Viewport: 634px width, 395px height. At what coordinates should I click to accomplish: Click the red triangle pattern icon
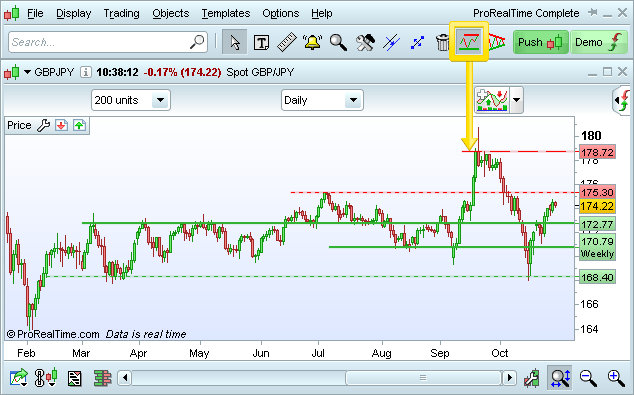[x=497, y=42]
